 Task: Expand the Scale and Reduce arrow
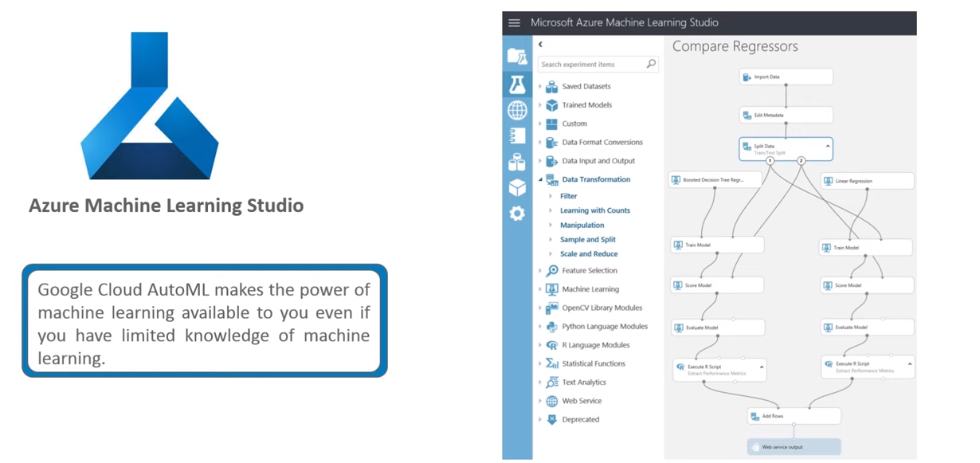(x=551, y=254)
